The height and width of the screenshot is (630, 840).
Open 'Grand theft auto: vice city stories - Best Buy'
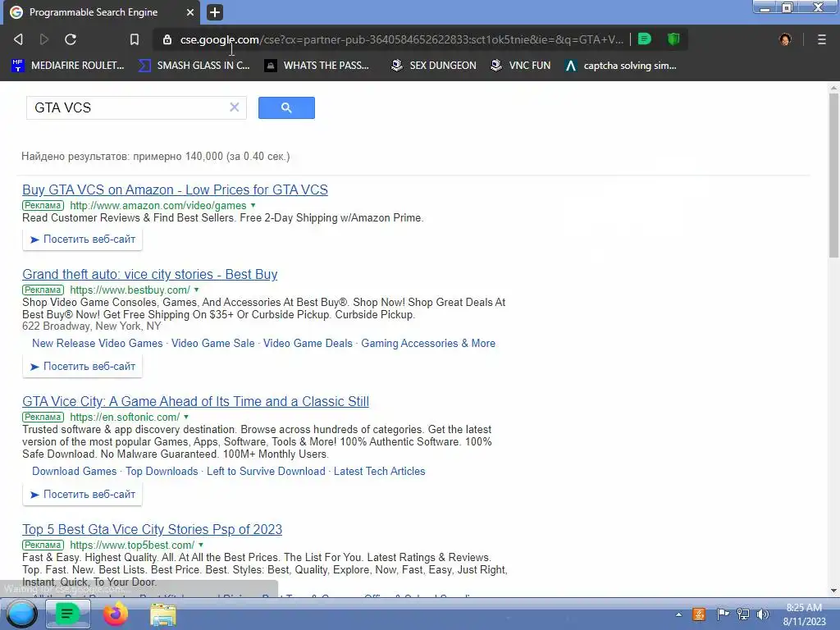click(x=150, y=274)
